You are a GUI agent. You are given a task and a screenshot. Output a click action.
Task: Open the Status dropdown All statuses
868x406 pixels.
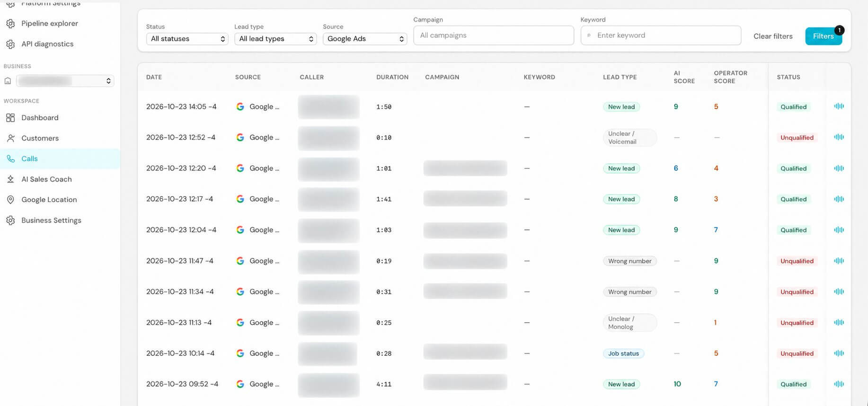coord(187,39)
